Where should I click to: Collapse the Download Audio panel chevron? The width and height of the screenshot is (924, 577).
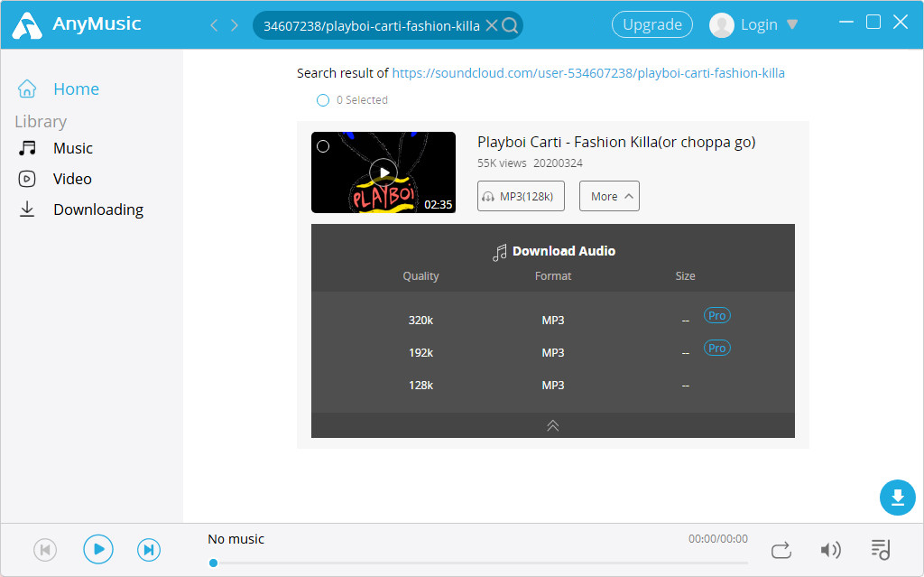click(x=553, y=425)
